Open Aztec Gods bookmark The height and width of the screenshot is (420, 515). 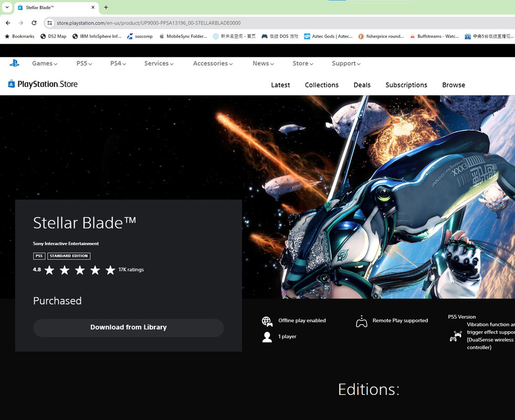(328, 36)
